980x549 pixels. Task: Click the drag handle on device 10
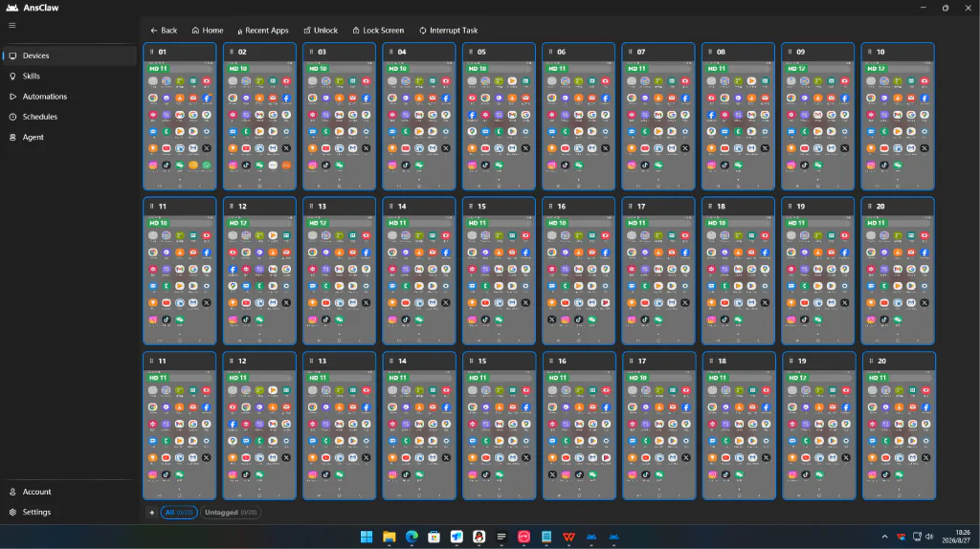coord(869,52)
